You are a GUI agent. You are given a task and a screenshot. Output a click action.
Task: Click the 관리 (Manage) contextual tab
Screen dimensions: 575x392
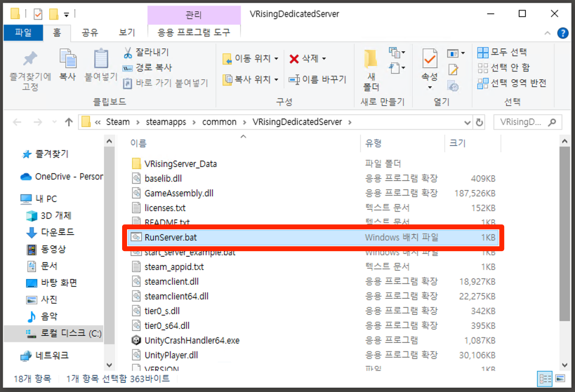click(x=194, y=15)
